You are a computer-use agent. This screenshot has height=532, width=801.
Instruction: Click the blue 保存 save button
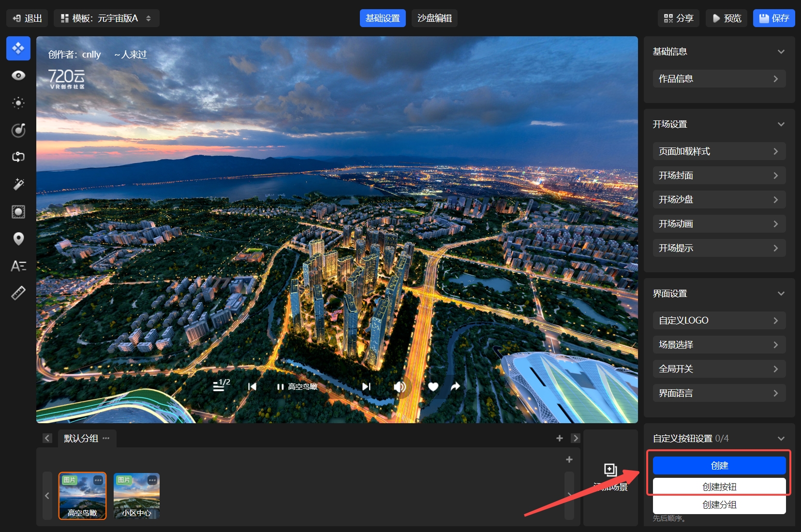coord(773,18)
